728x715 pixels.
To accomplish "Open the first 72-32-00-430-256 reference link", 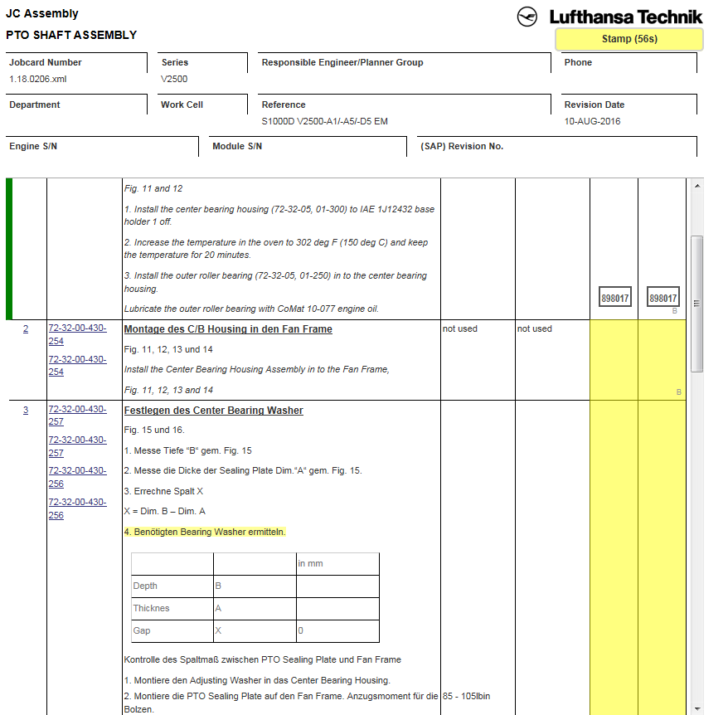I will (77, 477).
